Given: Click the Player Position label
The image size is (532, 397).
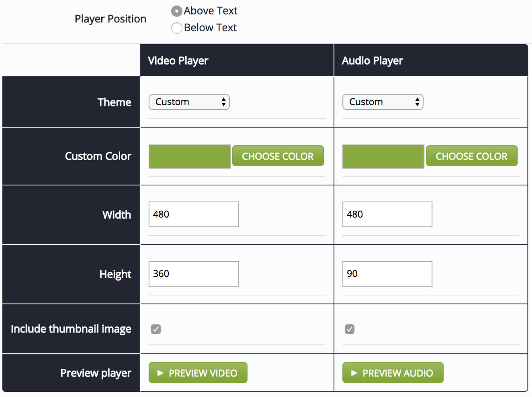Looking at the screenshot, I should (x=110, y=19).
